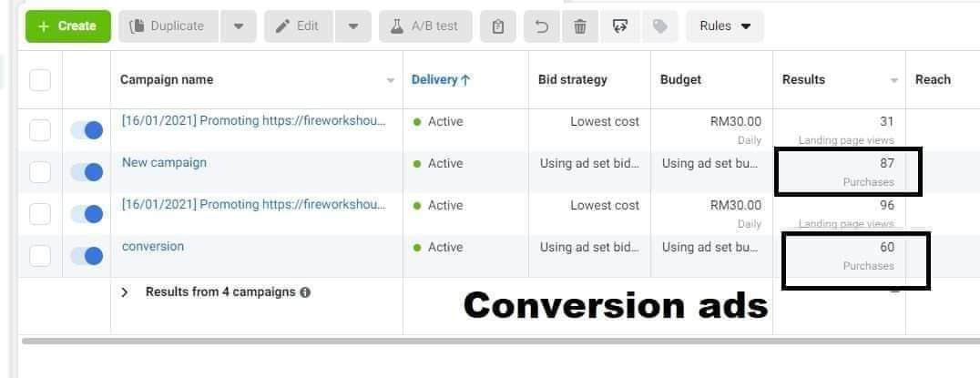Open the 'conversion' campaign link
This screenshot has height=378, width=980.
(153, 247)
